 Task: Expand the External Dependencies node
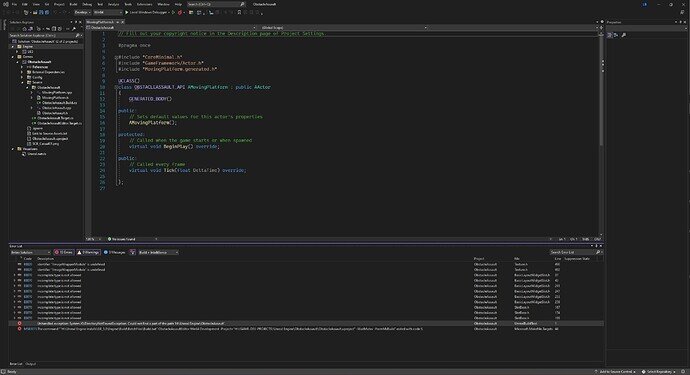coord(22,72)
